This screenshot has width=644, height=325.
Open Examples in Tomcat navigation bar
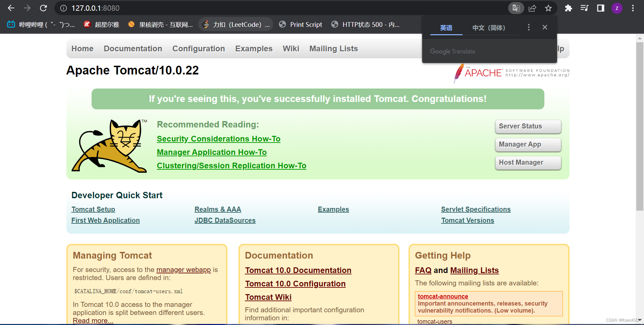click(x=254, y=49)
